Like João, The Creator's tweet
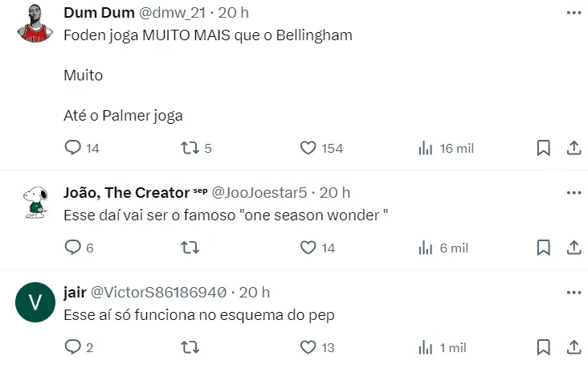 click(x=307, y=248)
